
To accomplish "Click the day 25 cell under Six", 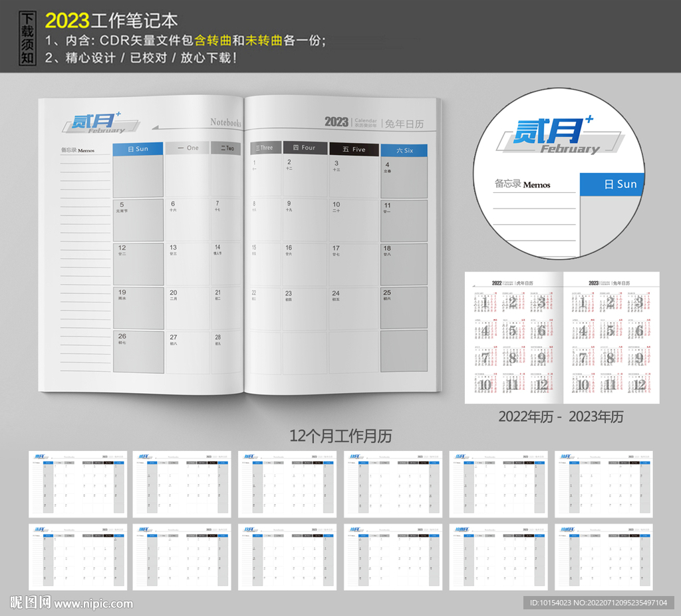I will pos(404,308).
